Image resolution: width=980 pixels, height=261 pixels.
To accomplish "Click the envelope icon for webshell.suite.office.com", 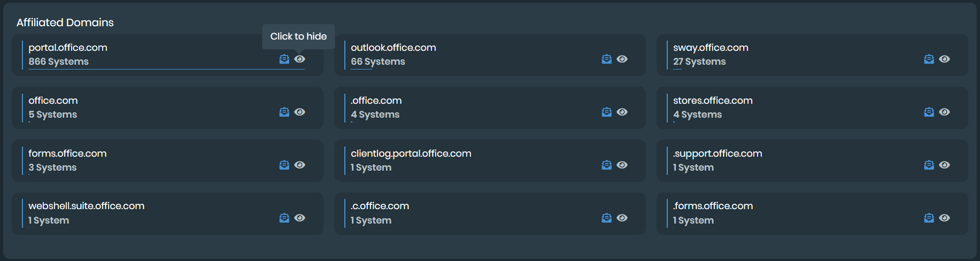I will pos(284,218).
